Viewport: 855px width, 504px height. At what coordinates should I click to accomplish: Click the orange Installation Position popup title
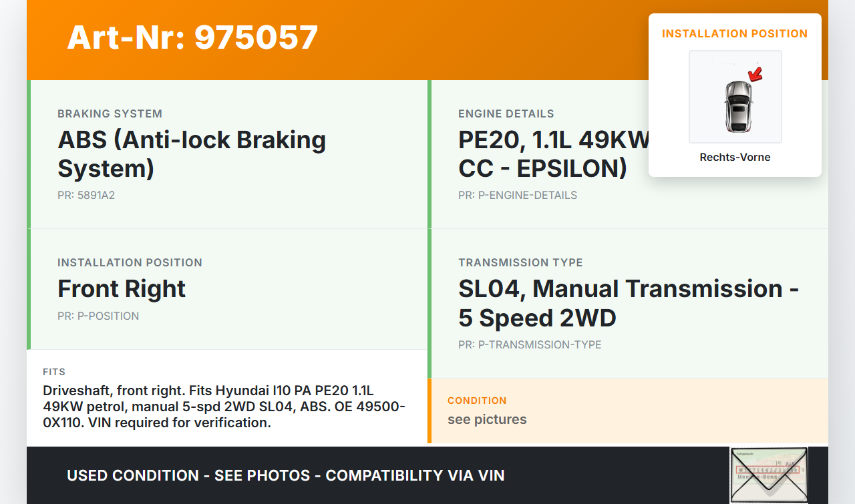click(x=735, y=33)
